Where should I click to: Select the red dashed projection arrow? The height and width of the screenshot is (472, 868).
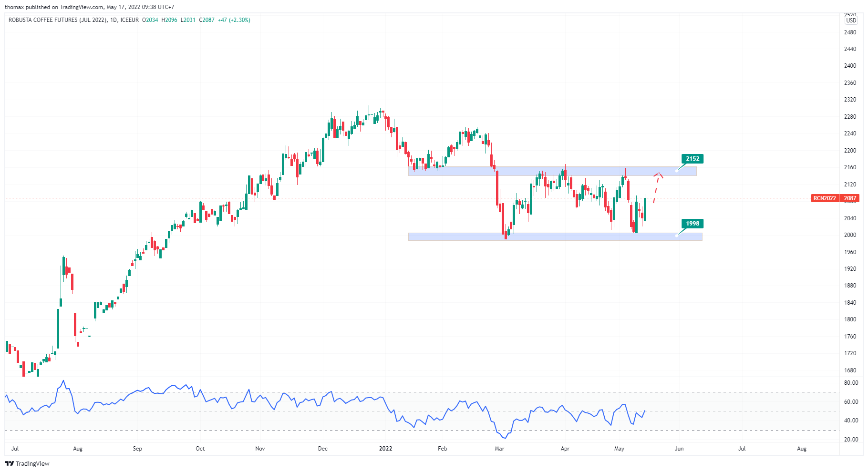tap(656, 188)
